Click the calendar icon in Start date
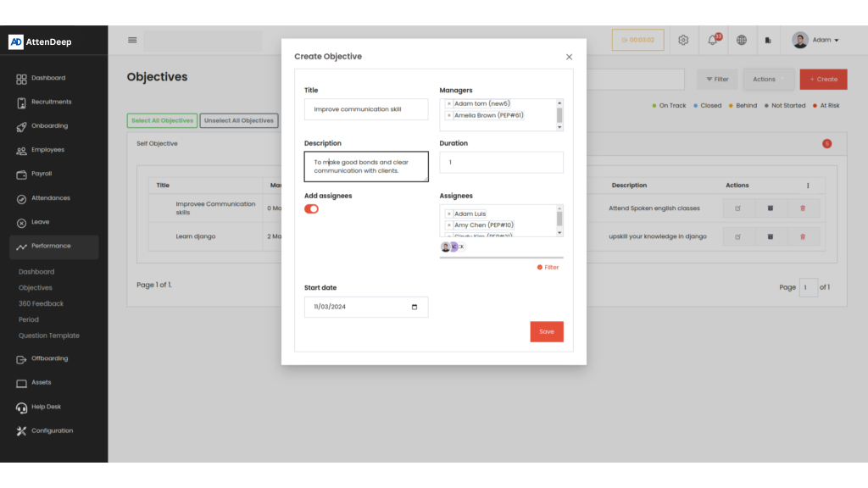868x488 pixels. click(415, 307)
